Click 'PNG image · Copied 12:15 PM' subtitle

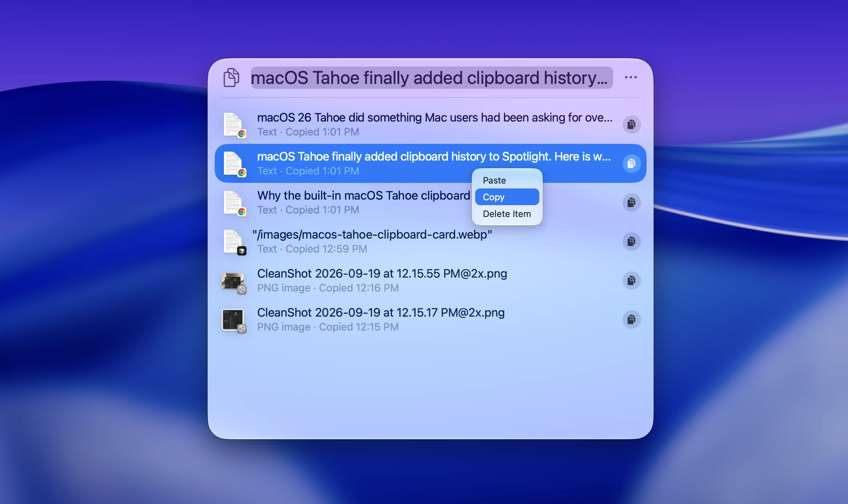click(x=328, y=327)
